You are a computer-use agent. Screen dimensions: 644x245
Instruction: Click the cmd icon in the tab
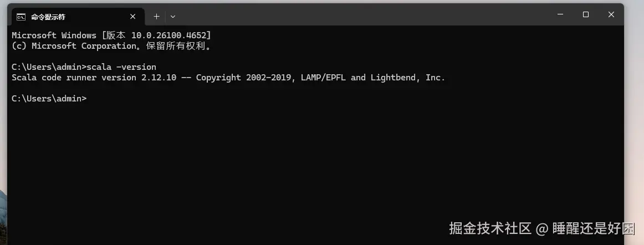pyautogui.click(x=21, y=17)
